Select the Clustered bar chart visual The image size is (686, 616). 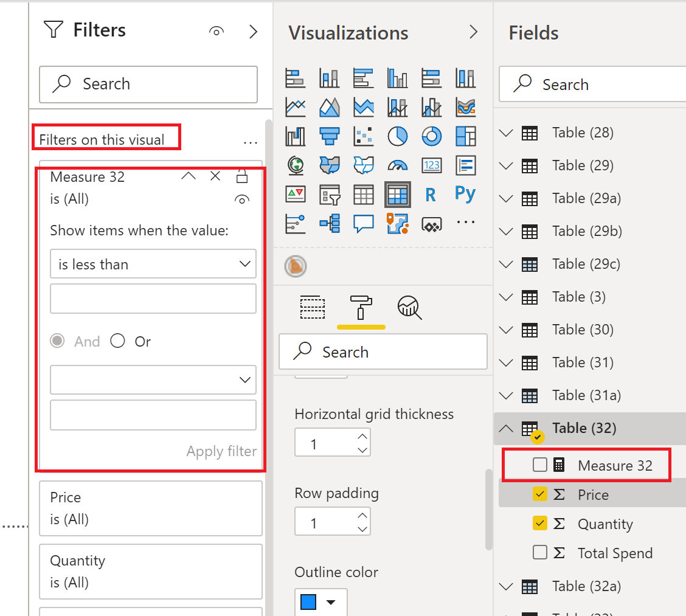click(x=363, y=78)
